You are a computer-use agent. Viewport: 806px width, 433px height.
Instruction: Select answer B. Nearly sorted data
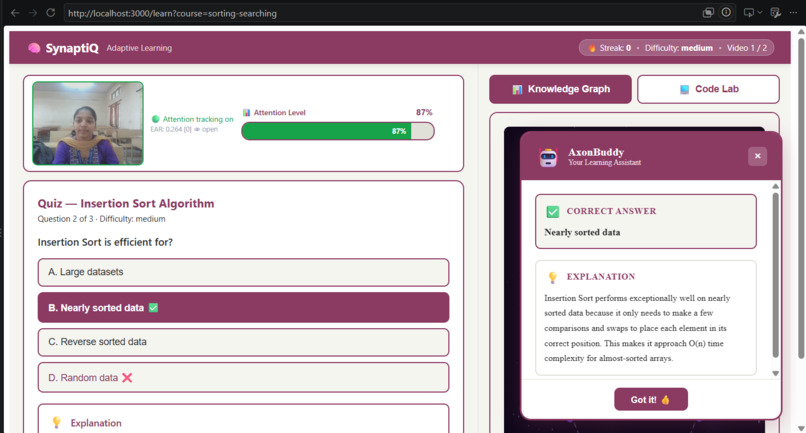coord(243,308)
